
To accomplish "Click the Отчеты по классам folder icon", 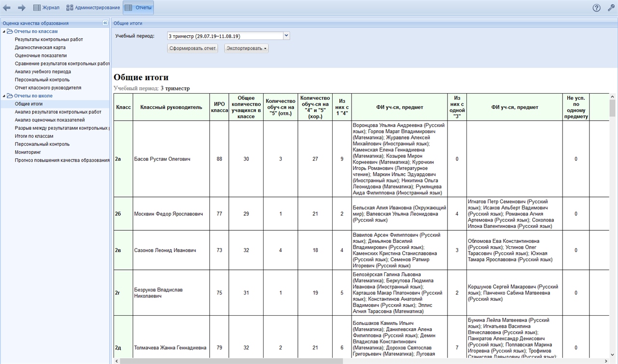I will coord(10,31).
